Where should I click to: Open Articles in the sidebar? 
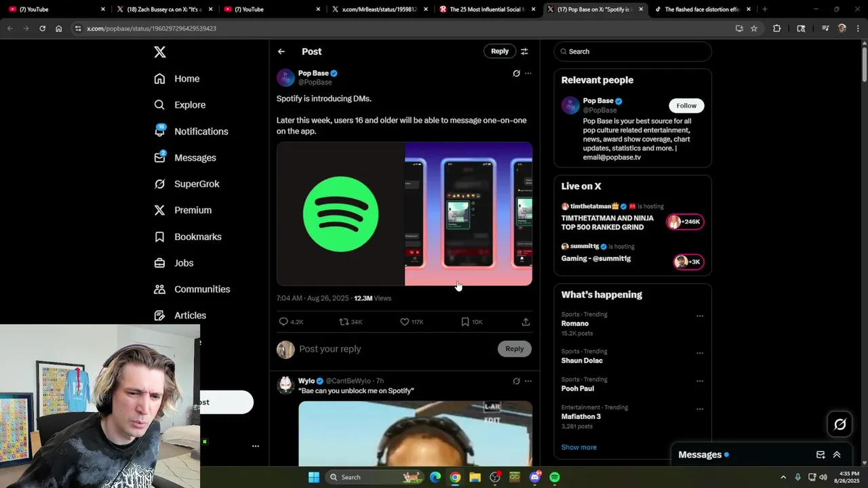[180, 315]
